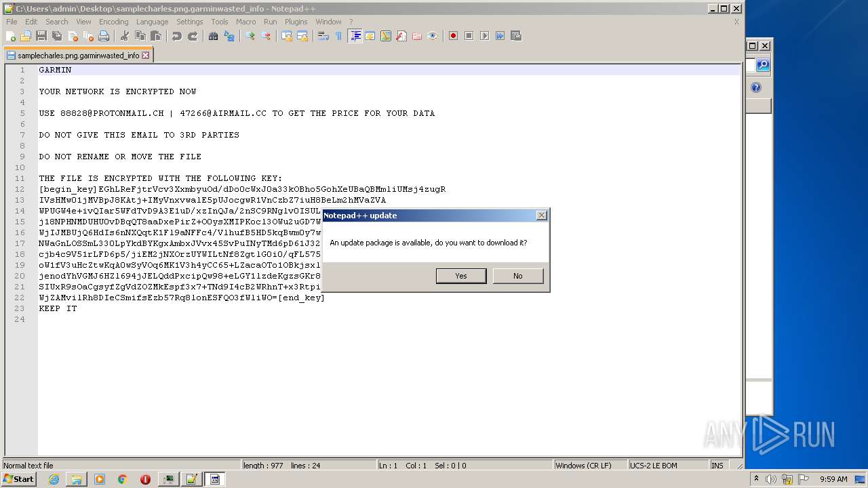Click Yes to download the update
Image resolution: width=868 pixels, height=488 pixels.
click(x=461, y=276)
